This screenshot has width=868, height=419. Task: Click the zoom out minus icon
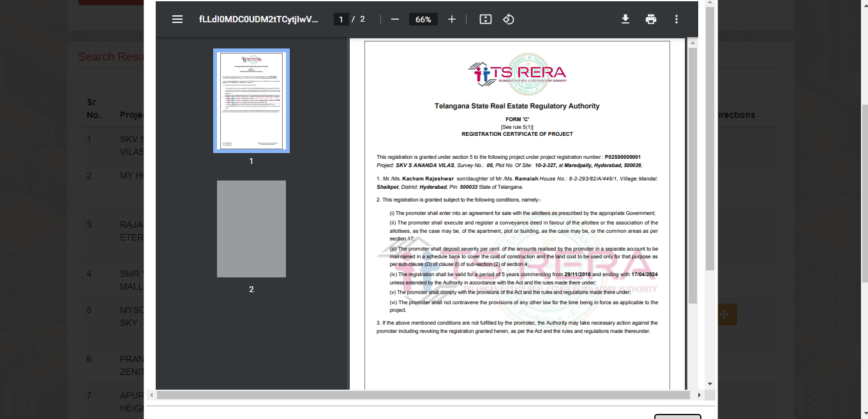[394, 19]
